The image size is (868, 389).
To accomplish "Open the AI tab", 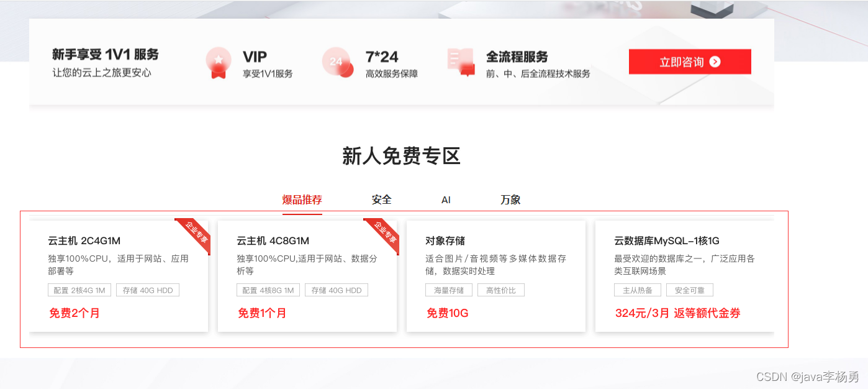I will [x=446, y=200].
